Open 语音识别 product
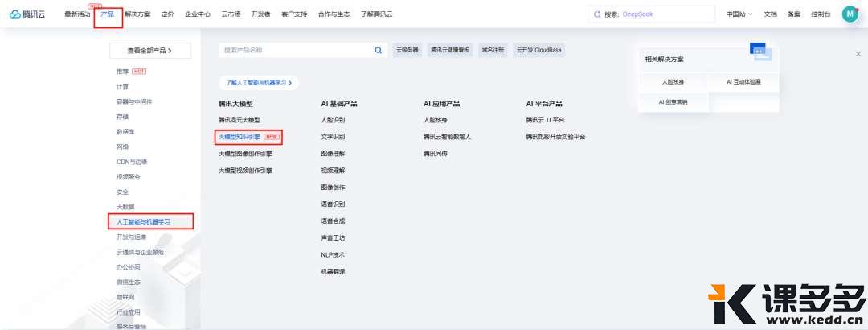Viewport: 868px width, 330px height. click(x=333, y=204)
